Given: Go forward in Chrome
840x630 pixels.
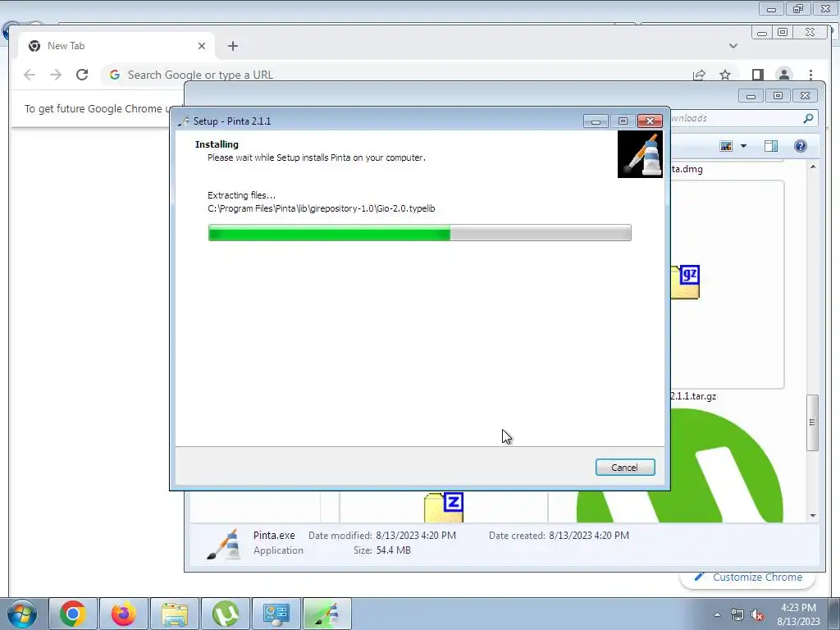Looking at the screenshot, I should 56,75.
